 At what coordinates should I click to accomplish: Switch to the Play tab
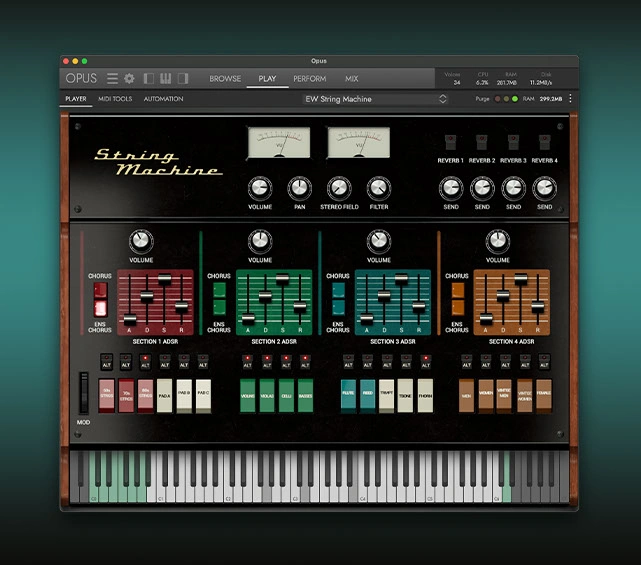267,78
